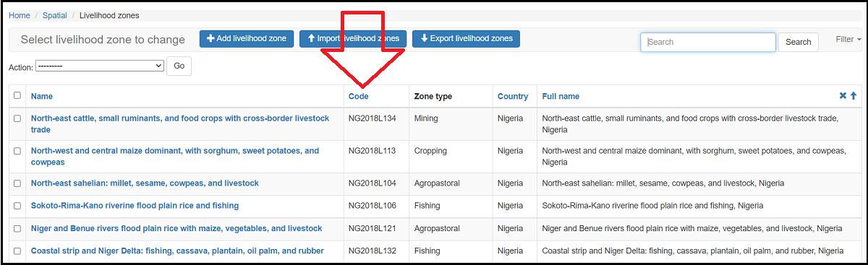Click Export livelihood zones button

(x=466, y=39)
